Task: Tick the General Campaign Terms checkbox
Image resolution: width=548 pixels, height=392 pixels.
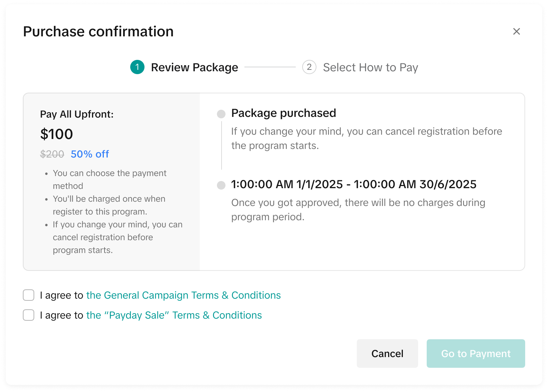Action: point(29,295)
